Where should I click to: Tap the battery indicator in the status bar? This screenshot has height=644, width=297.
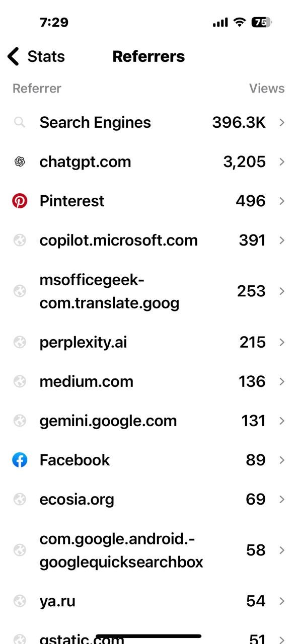tap(262, 22)
